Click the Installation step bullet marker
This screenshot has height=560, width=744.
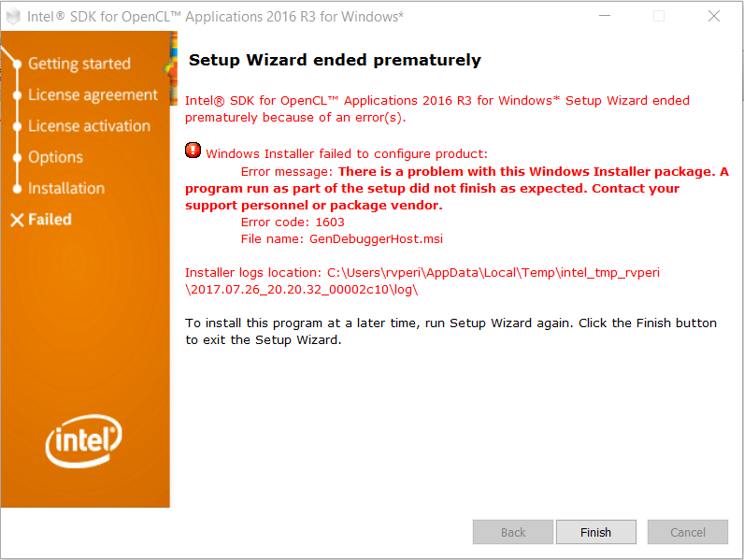pos(17,189)
